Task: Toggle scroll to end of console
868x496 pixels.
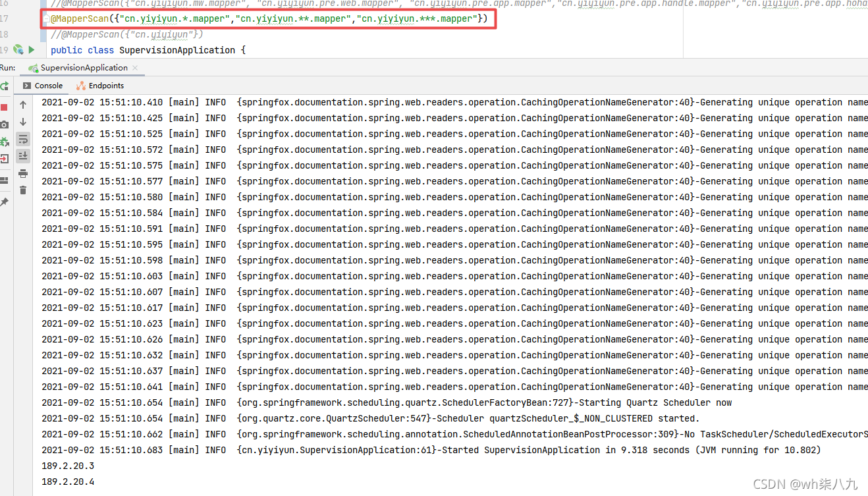Action: (x=23, y=156)
